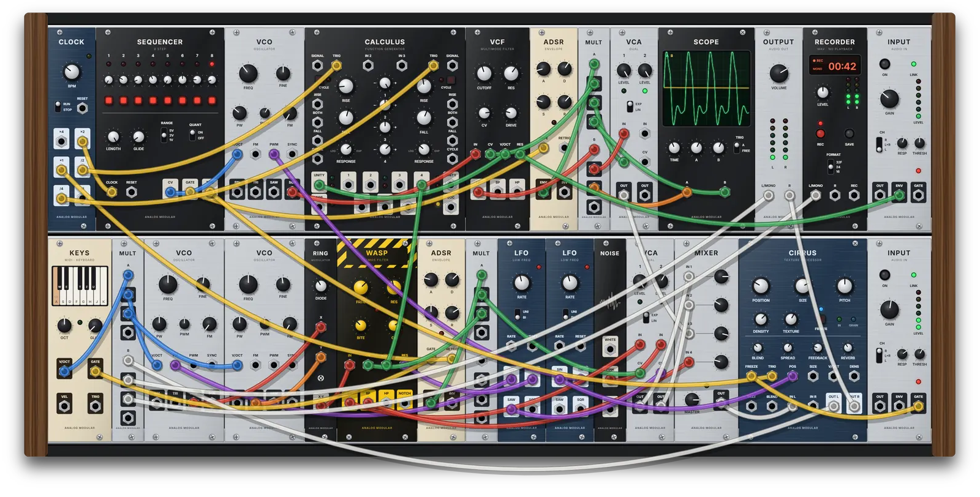
Task: Flip the SEQUENCER RANGE voltage switch
Action: tap(164, 135)
